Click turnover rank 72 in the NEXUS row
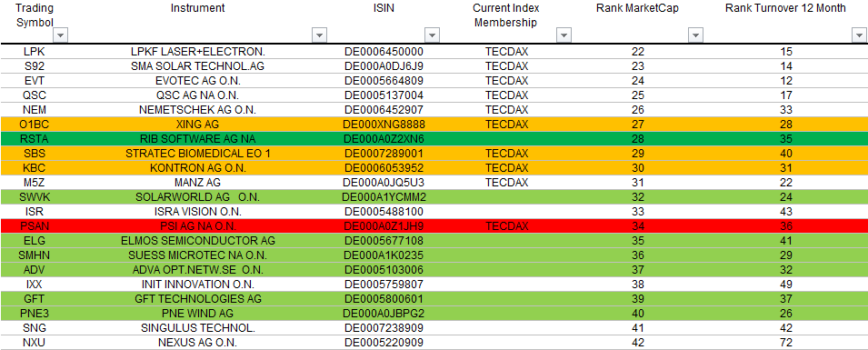 (785, 342)
